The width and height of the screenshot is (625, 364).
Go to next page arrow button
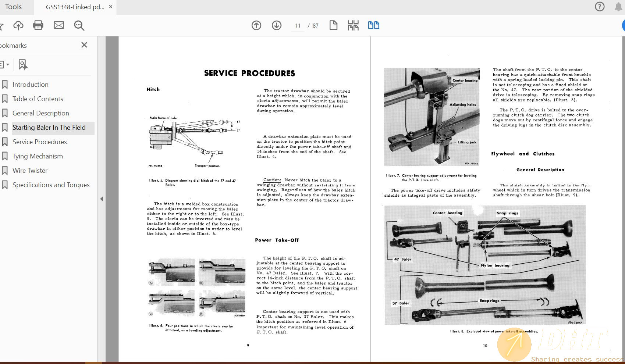[x=277, y=25]
